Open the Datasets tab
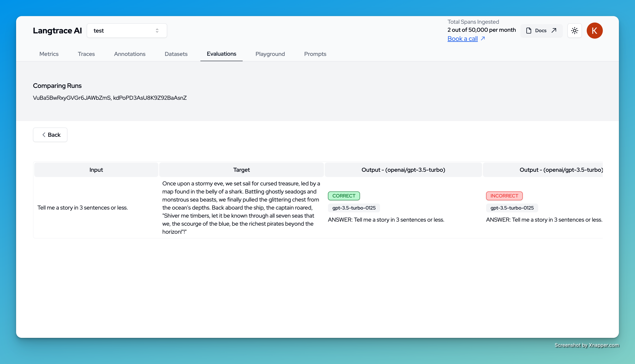 [176, 54]
